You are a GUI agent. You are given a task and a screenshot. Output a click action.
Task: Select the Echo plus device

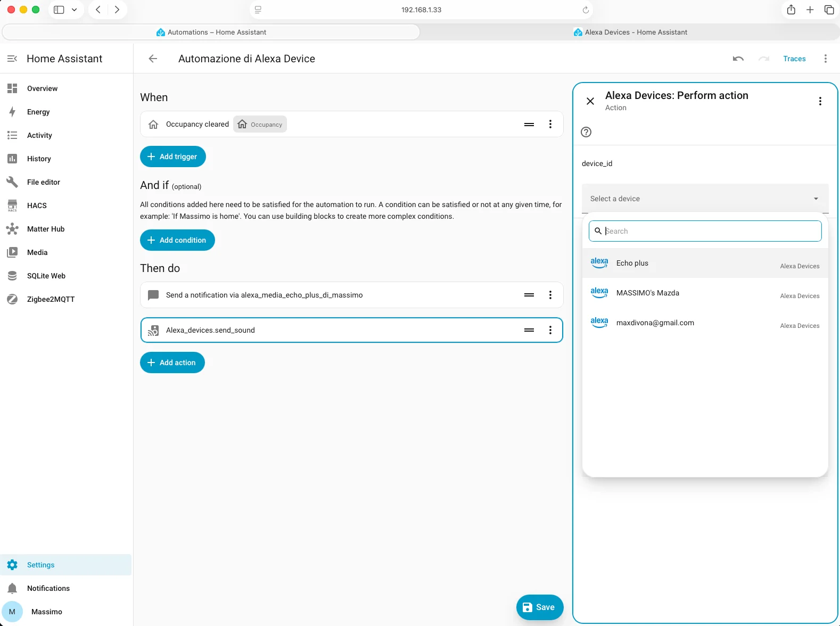click(x=705, y=263)
